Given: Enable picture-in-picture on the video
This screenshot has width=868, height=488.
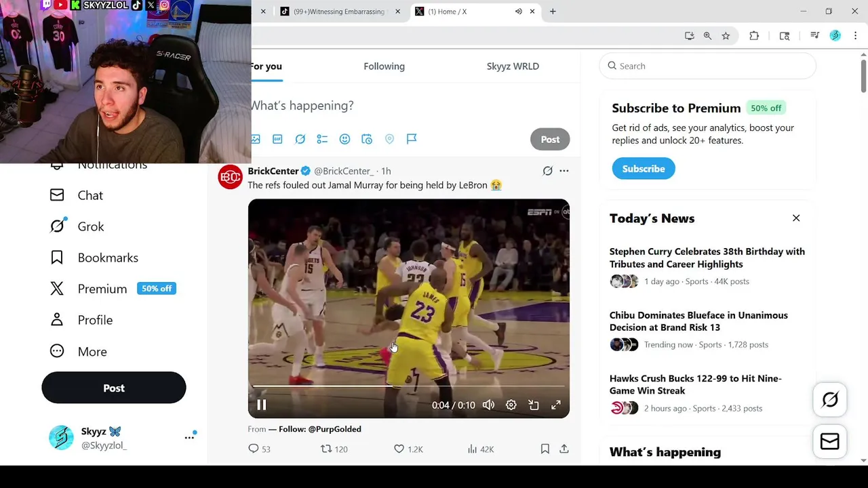Looking at the screenshot, I should coord(534,405).
